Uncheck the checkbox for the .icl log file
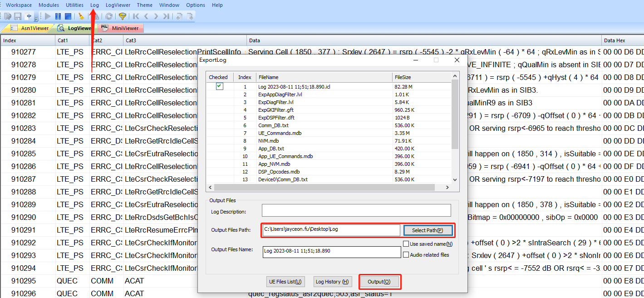 [220, 86]
